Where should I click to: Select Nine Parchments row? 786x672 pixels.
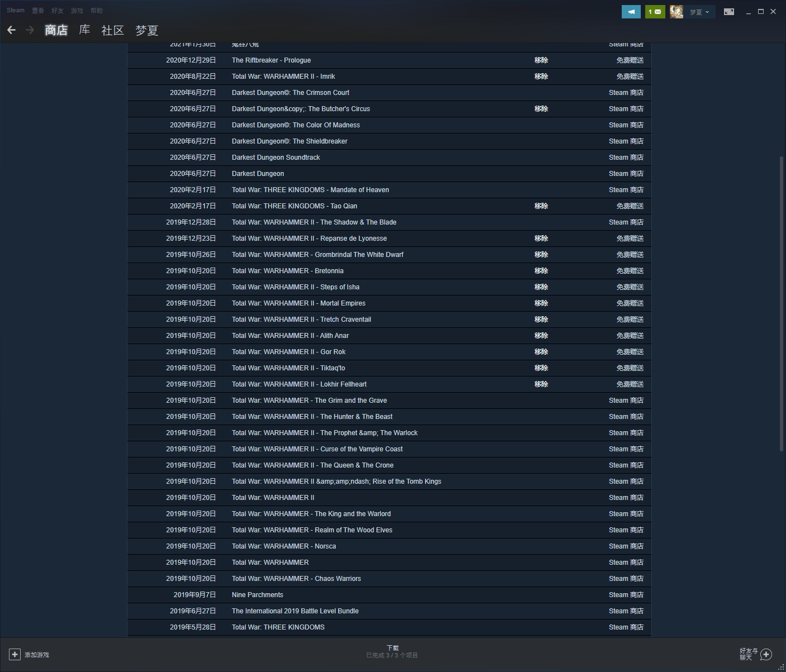tap(389, 595)
